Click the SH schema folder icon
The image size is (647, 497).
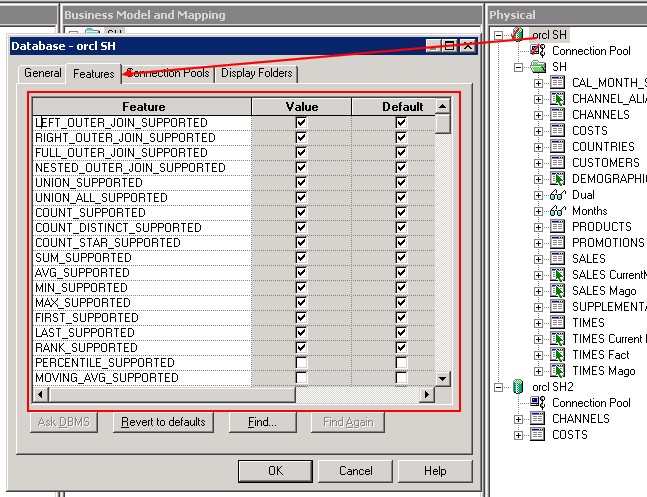(538, 67)
